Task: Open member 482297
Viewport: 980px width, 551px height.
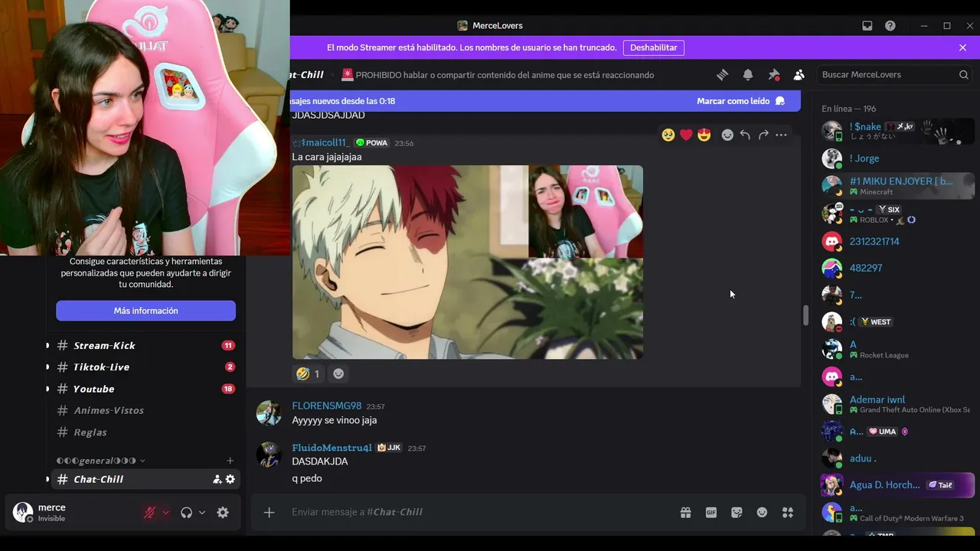Action: pos(897,268)
